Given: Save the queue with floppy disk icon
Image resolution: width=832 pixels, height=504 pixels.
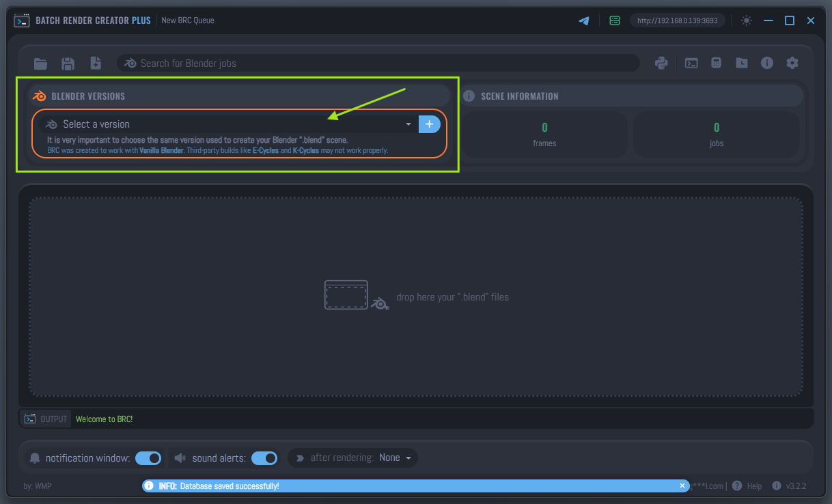Looking at the screenshot, I should [x=68, y=64].
